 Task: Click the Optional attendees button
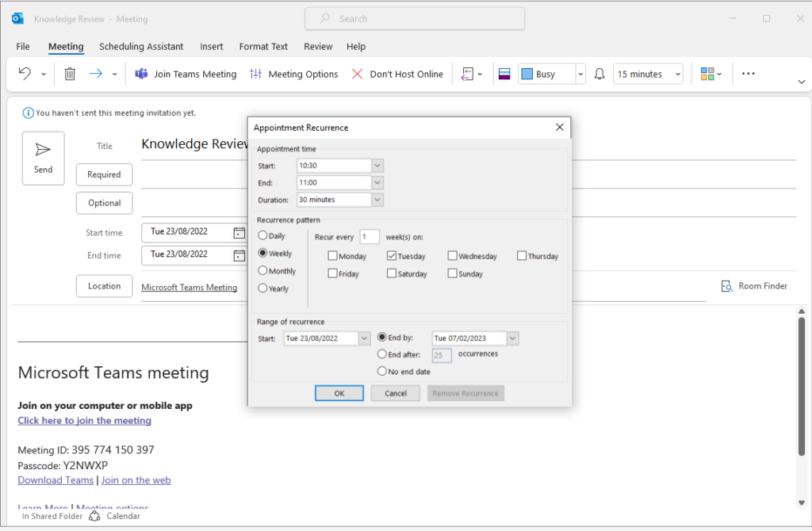click(104, 203)
